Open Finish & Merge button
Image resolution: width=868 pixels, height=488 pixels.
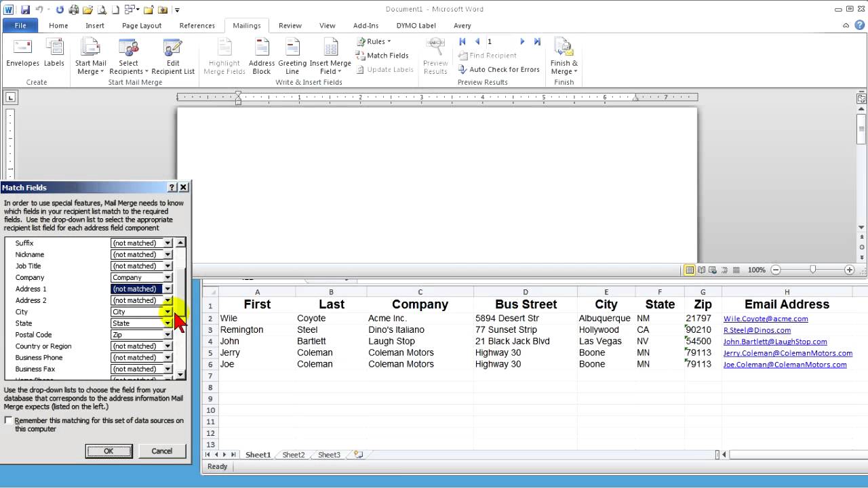pyautogui.click(x=564, y=56)
